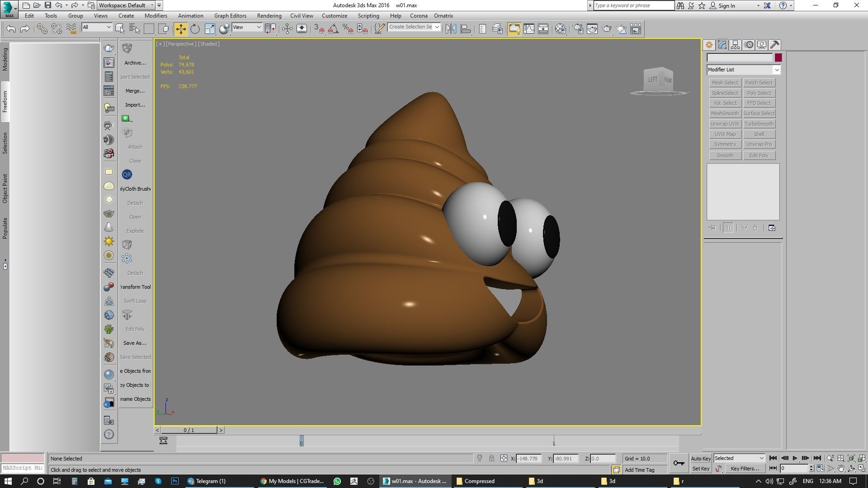
Task: Click the keyword search field
Action: coord(634,5)
